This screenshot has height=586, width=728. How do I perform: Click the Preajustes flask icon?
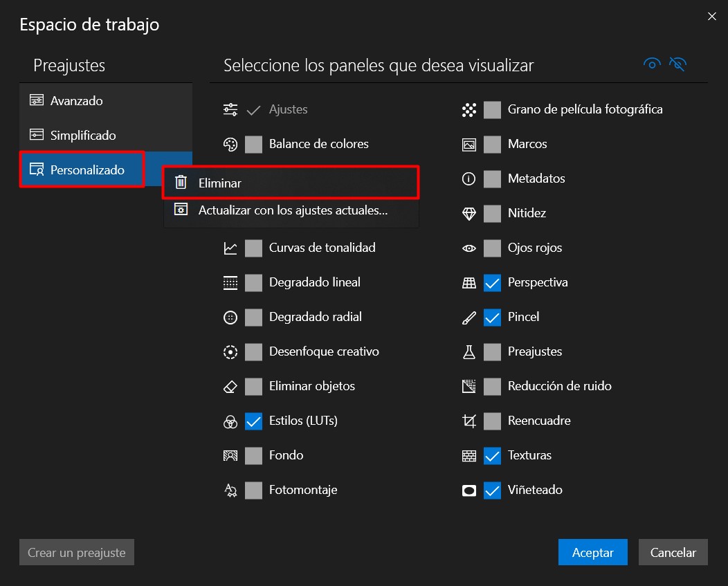(469, 352)
